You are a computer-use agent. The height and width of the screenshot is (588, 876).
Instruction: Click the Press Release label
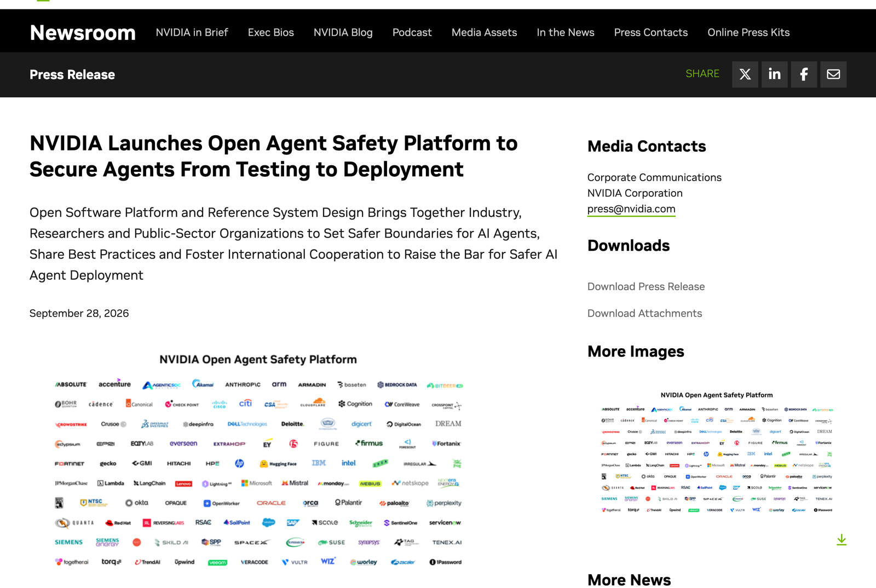point(72,74)
